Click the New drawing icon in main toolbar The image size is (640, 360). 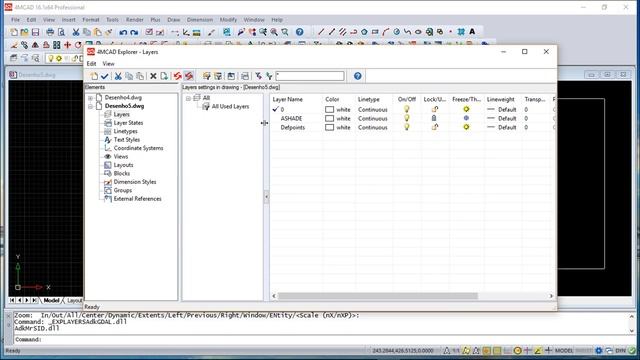14,32
